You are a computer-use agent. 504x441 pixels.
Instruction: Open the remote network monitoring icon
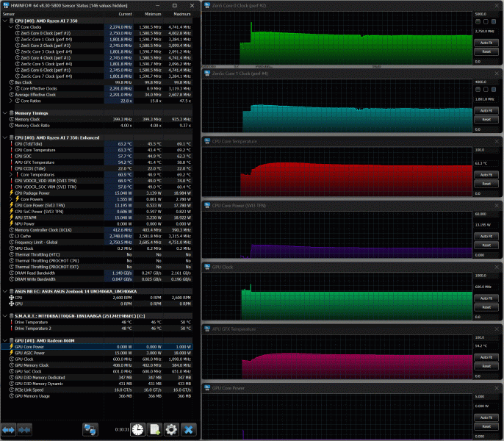pyautogui.click(x=90, y=430)
